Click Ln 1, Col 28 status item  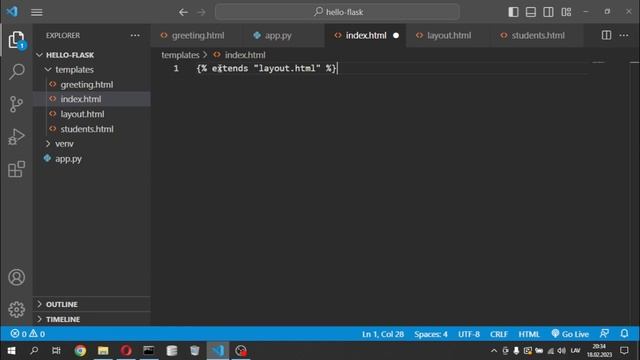point(382,334)
